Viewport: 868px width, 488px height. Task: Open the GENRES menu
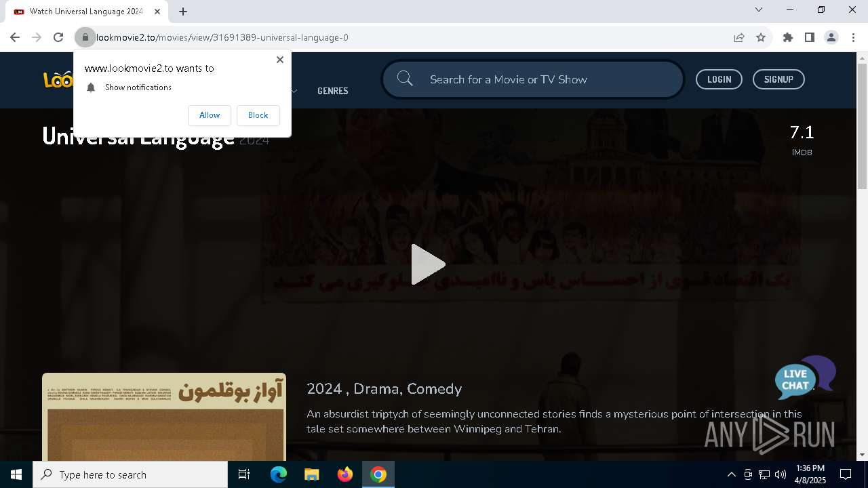[x=333, y=91]
